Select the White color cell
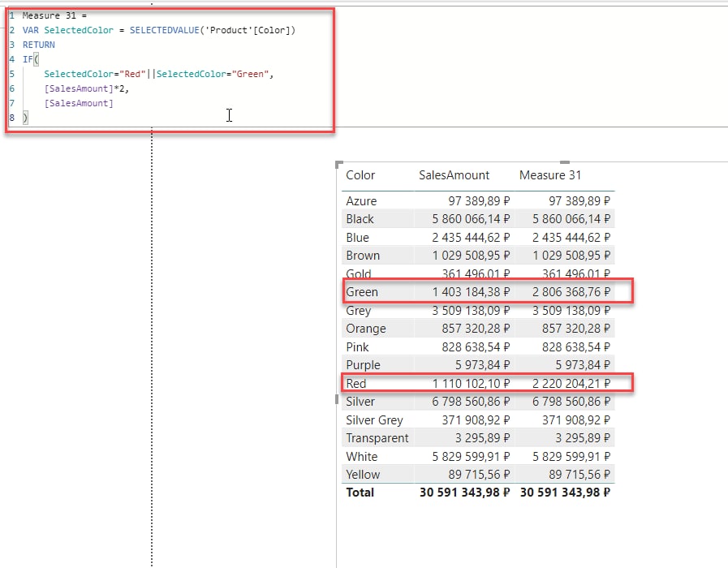The image size is (728, 568). click(x=362, y=457)
